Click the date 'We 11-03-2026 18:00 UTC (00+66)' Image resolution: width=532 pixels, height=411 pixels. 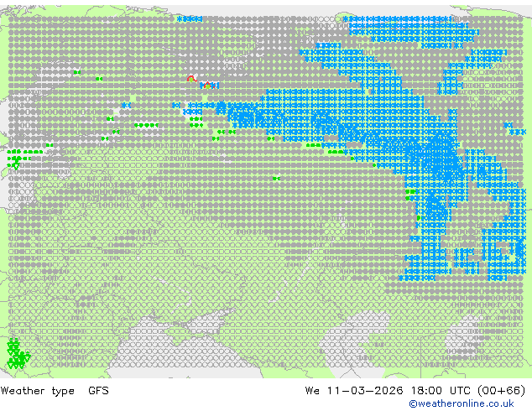pyautogui.click(x=415, y=391)
